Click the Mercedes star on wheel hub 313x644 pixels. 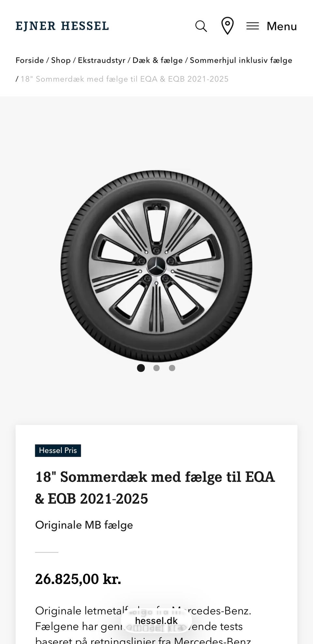click(156, 266)
